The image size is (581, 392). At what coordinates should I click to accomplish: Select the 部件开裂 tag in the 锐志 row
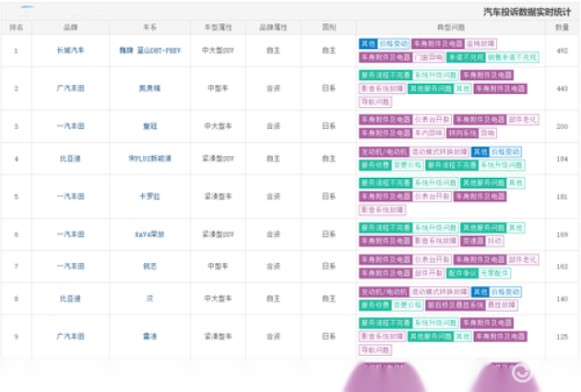point(428,273)
